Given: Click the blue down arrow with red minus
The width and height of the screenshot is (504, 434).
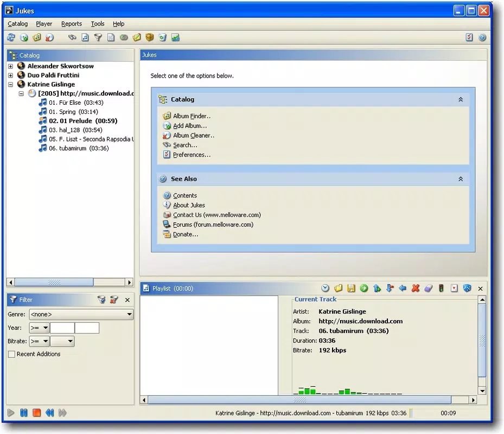Looking at the screenshot, I should point(390,289).
